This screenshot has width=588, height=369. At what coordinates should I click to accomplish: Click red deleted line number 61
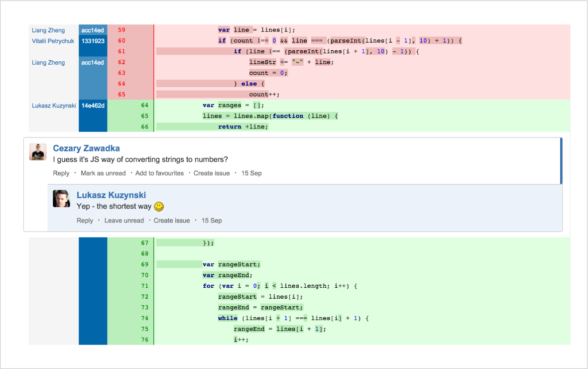pyautogui.click(x=121, y=51)
